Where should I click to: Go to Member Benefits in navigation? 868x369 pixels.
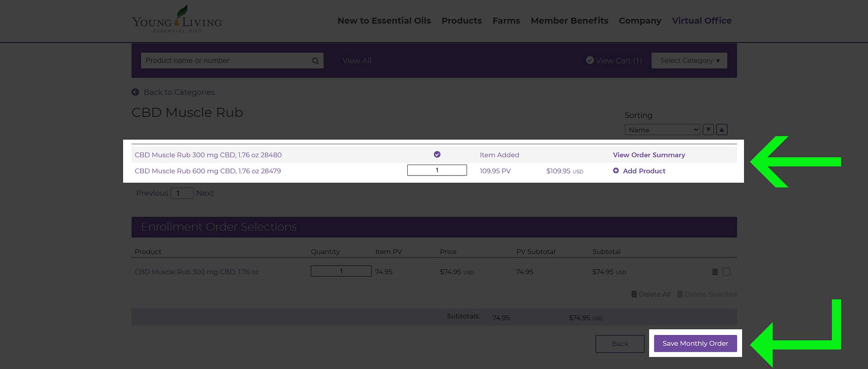[569, 21]
